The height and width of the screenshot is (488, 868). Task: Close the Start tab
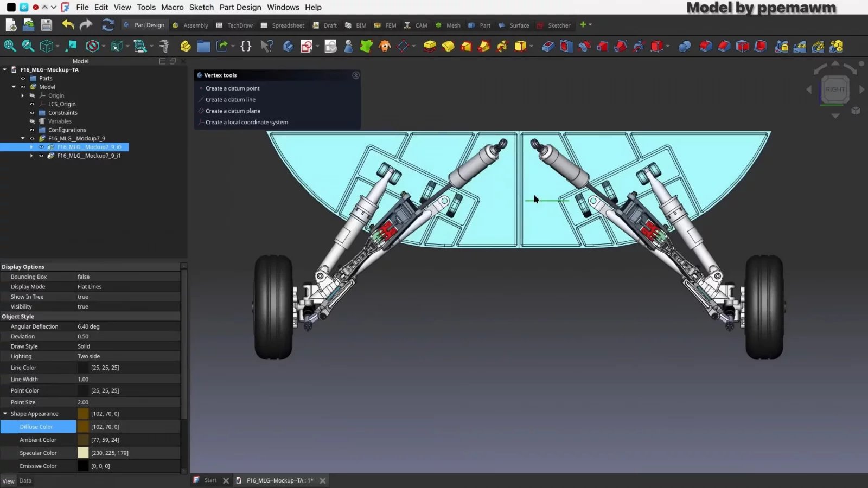coord(226,480)
